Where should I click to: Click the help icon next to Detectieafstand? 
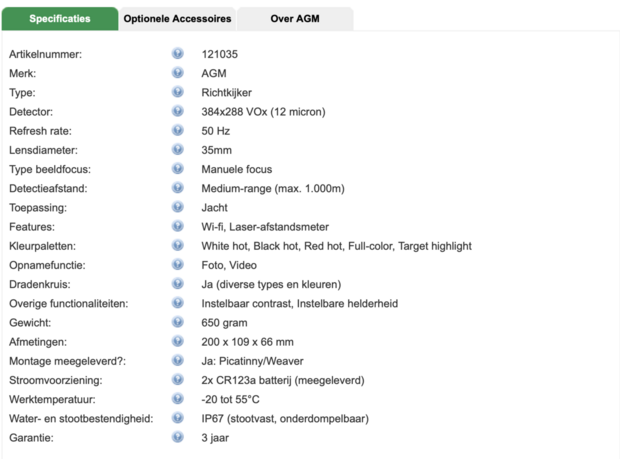[177, 188]
